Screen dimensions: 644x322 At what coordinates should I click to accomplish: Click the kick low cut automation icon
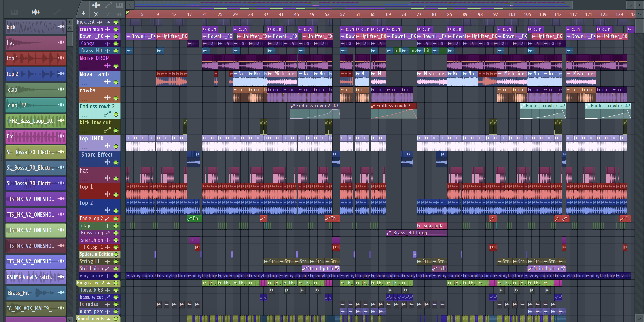click(x=108, y=130)
